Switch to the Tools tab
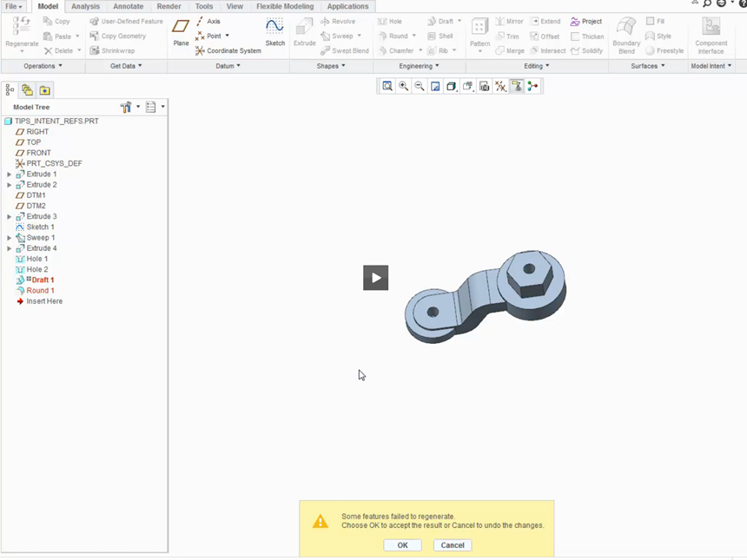Image resolution: width=747 pixels, height=560 pixels. coord(204,6)
